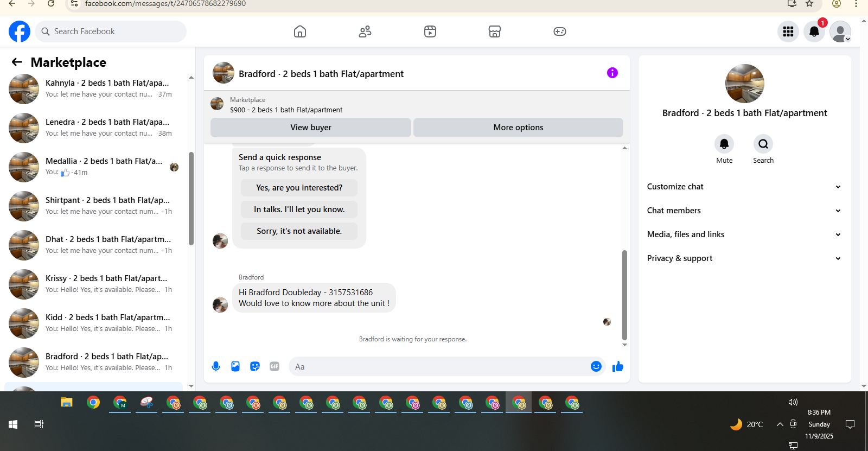Viewport: 868px width, 451px height.
Task: Open File Explorer from taskbar
Action: (x=67, y=403)
